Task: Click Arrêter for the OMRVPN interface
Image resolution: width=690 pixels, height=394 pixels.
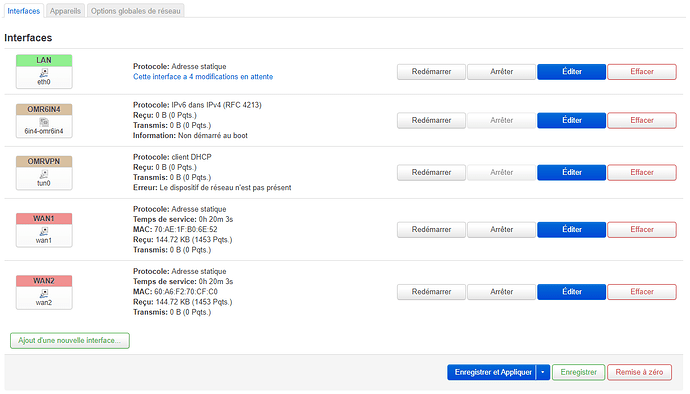Action: click(x=502, y=173)
